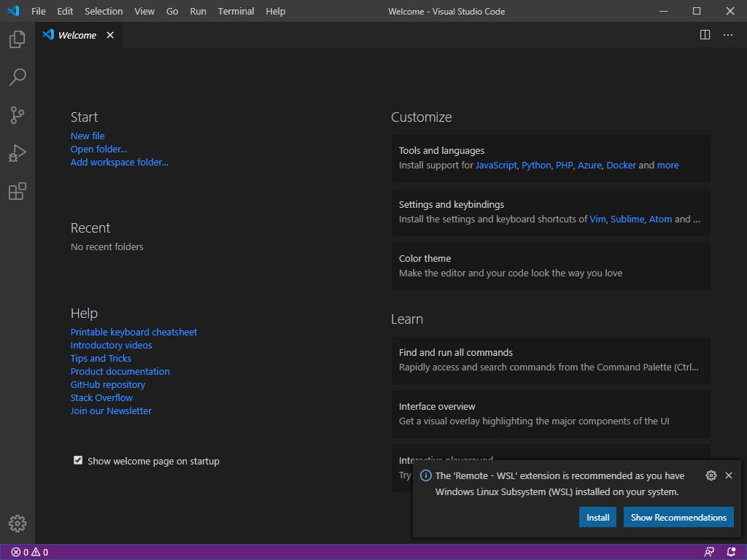
Task: Click the notifications bell in the status bar
Action: [732, 552]
